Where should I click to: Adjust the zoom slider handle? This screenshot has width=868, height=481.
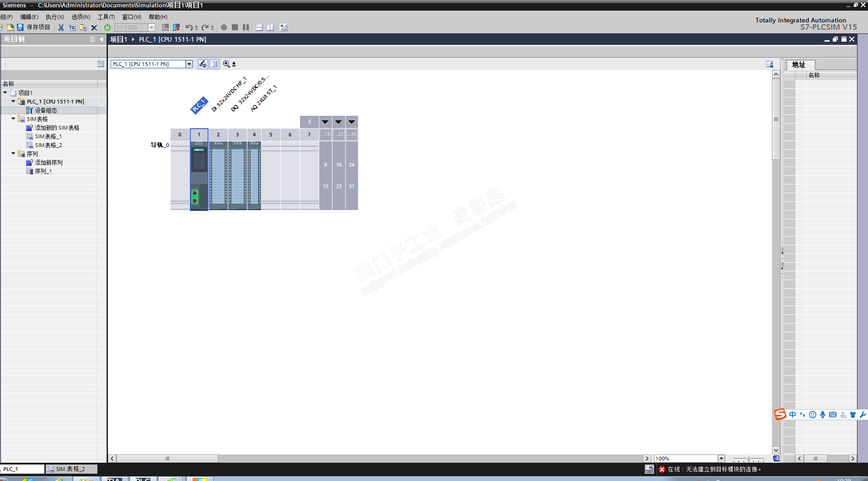tap(749, 459)
